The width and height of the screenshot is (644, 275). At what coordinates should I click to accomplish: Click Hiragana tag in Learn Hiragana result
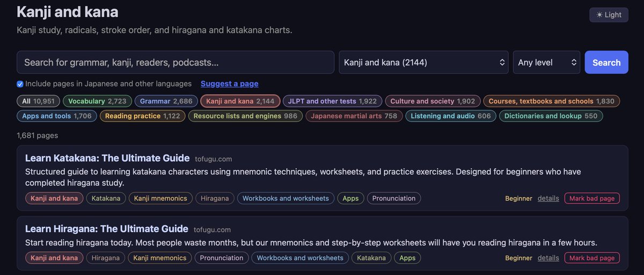(x=106, y=258)
